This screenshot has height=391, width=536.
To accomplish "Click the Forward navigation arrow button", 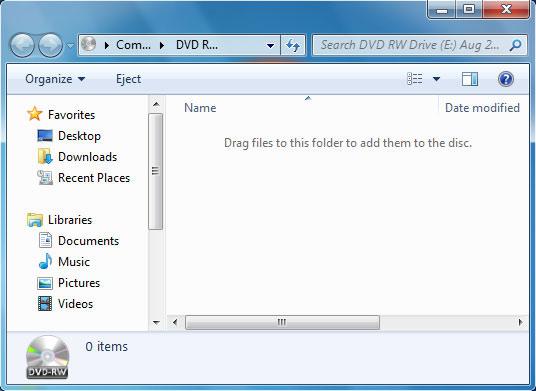I will point(51,45).
